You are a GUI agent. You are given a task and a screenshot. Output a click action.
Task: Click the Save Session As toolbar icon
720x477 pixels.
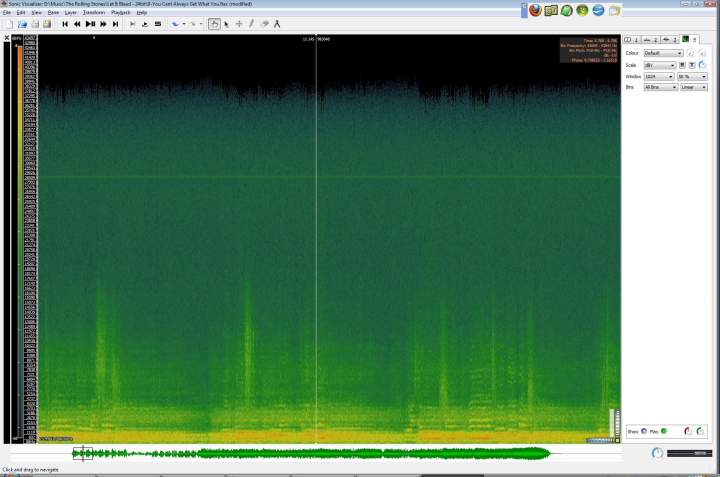47,24
